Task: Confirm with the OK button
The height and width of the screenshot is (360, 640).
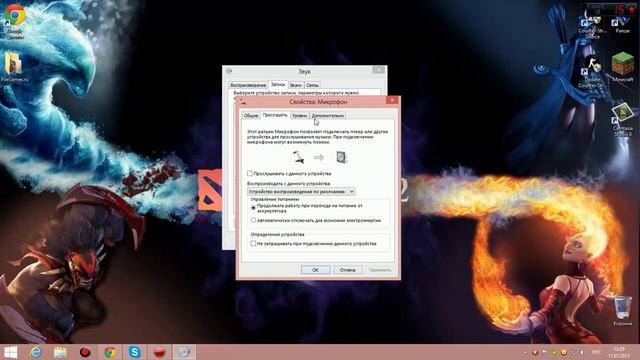Action: tap(316, 270)
